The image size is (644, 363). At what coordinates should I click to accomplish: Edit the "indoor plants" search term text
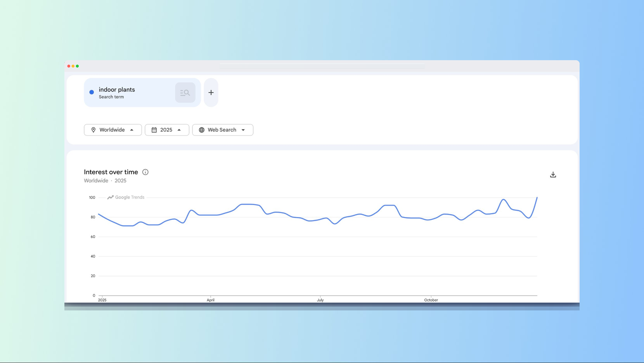(x=117, y=90)
